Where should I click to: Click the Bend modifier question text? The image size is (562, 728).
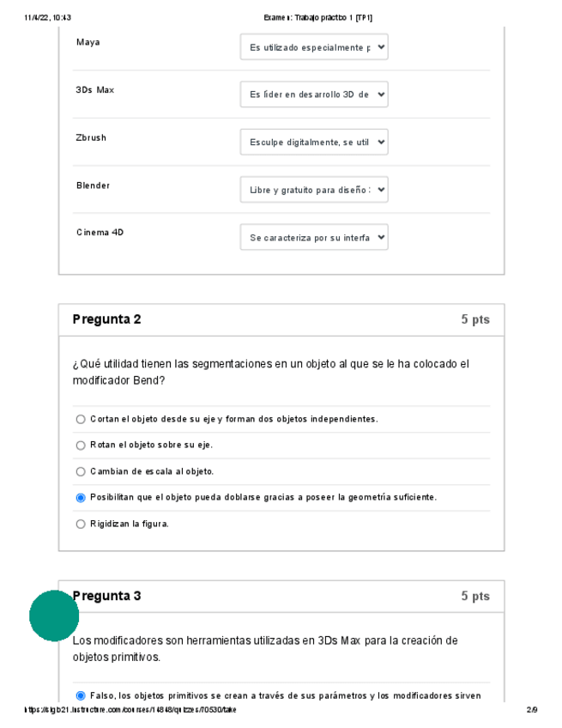coord(270,372)
